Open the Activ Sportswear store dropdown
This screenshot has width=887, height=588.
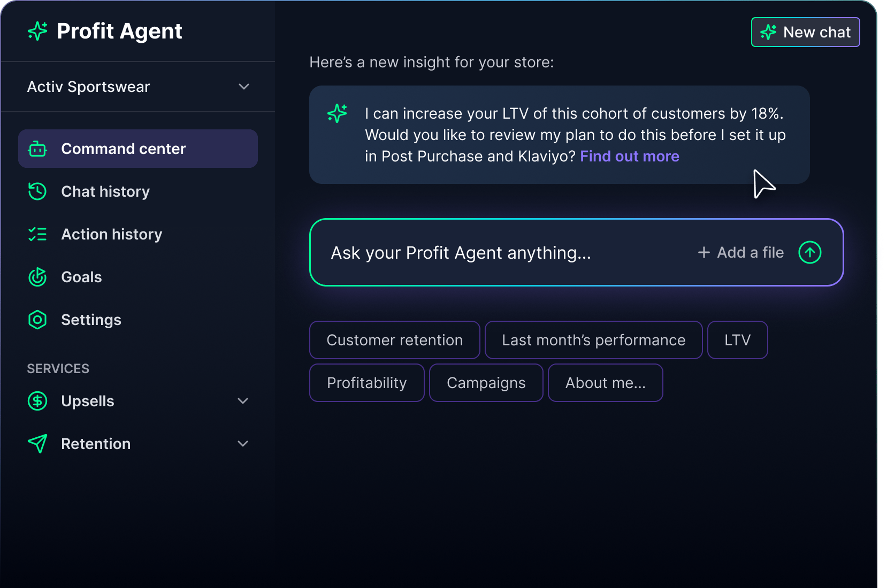[138, 87]
